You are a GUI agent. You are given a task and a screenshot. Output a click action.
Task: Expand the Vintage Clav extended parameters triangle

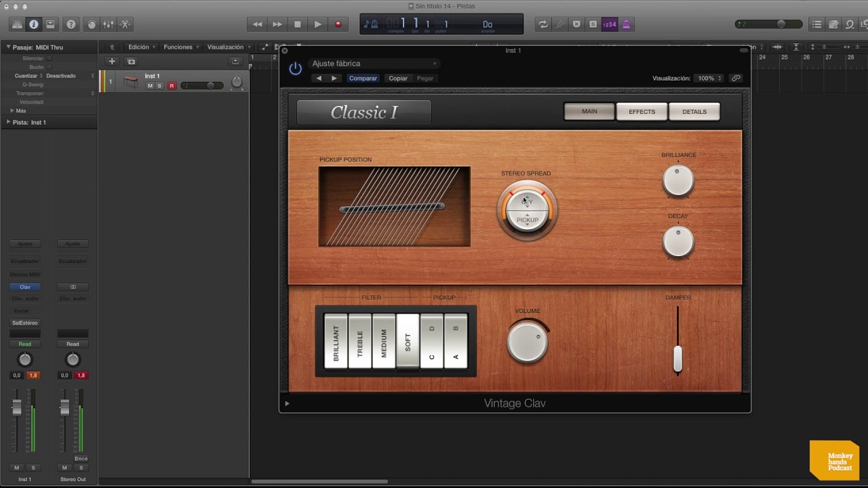point(287,403)
